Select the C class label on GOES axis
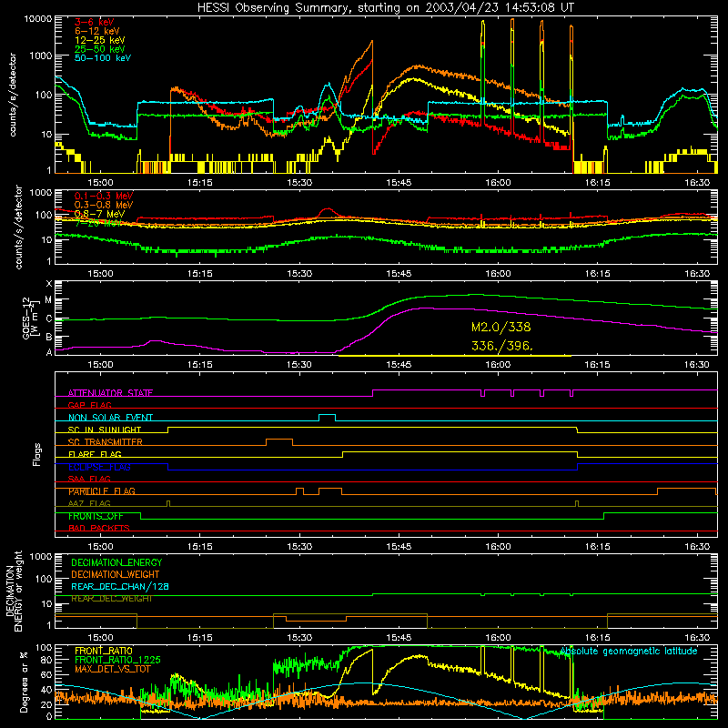 [x=49, y=319]
